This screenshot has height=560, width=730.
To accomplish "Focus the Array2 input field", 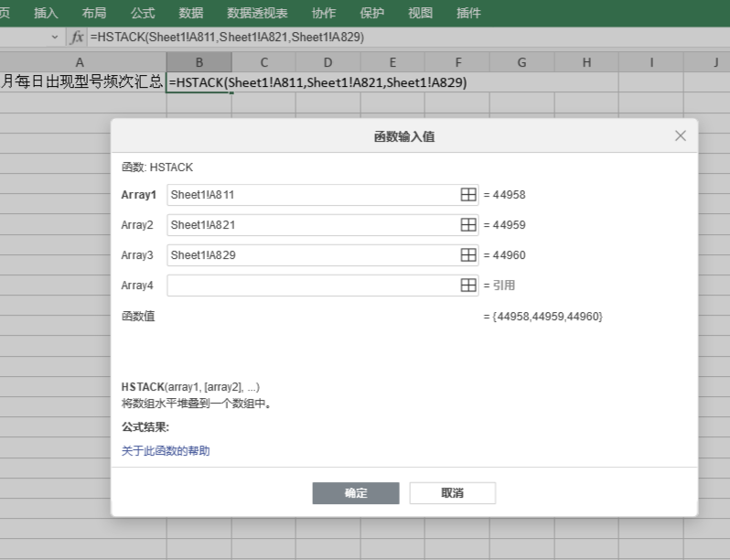I will [x=323, y=225].
